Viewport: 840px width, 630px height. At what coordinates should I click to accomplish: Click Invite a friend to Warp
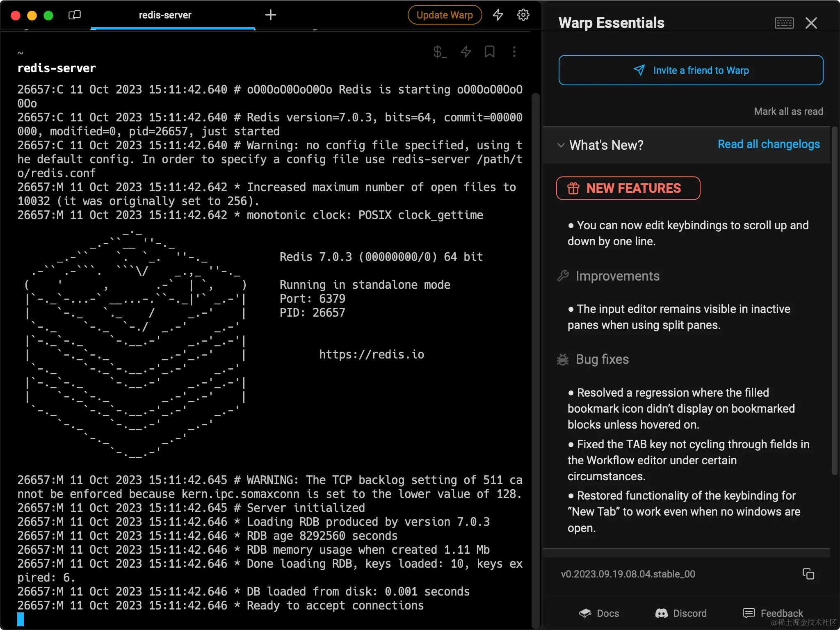point(691,70)
